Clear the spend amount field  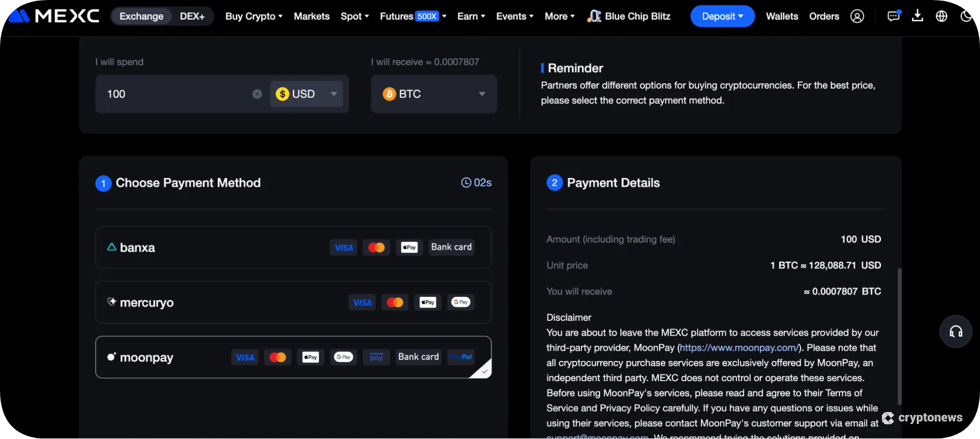point(257,94)
